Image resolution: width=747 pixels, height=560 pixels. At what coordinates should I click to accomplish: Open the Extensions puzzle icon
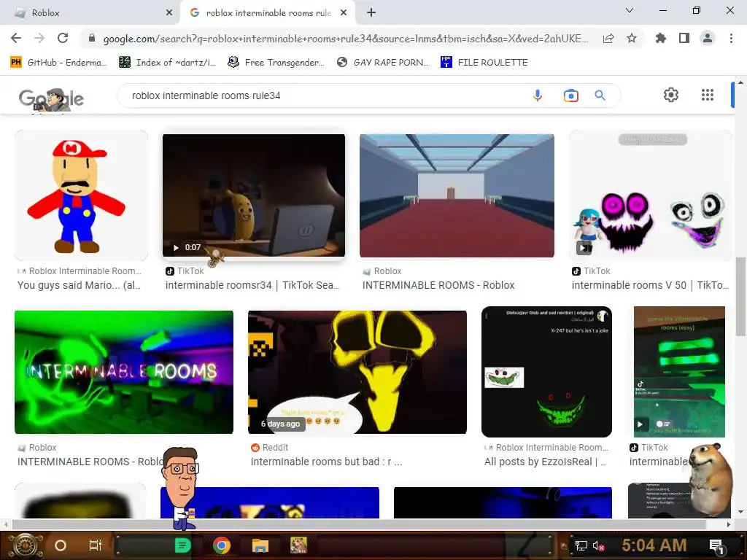661,38
